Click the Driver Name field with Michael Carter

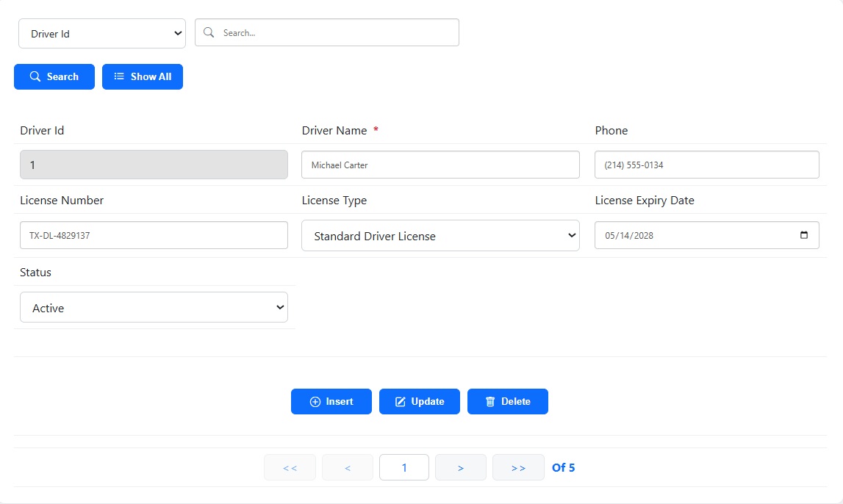pyautogui.click(x=440, y=165)
